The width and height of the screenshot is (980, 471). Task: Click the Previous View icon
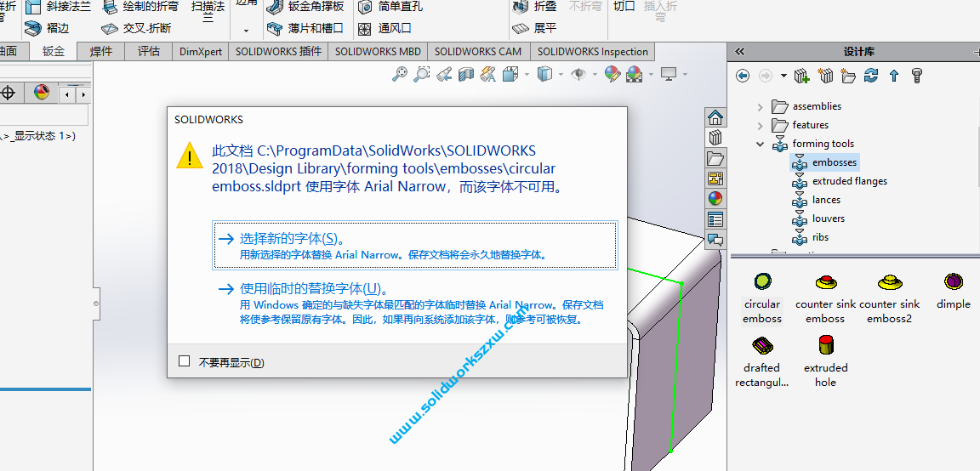(444, 74)
